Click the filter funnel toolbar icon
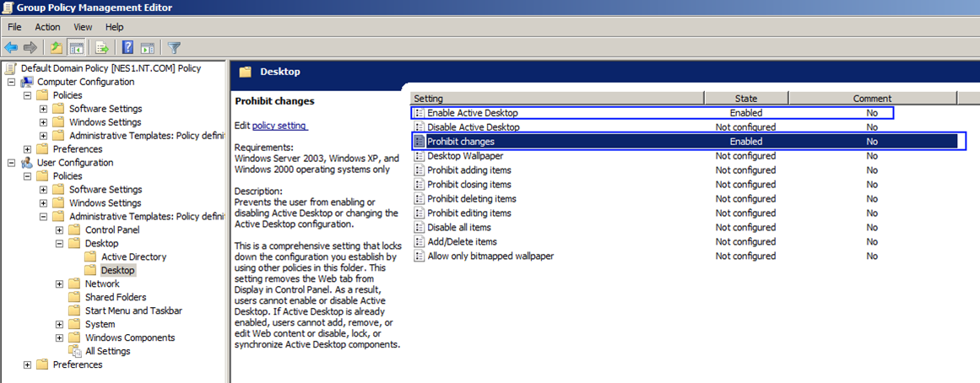 (x=175, y=47)
